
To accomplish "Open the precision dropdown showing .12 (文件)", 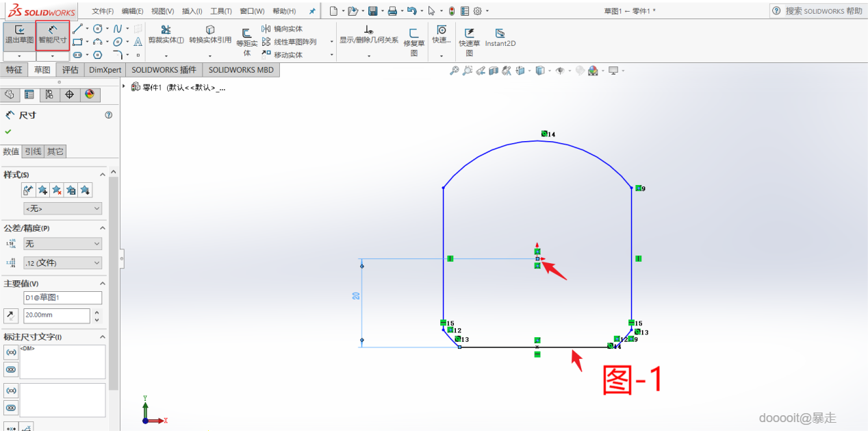I will (62, 263).
